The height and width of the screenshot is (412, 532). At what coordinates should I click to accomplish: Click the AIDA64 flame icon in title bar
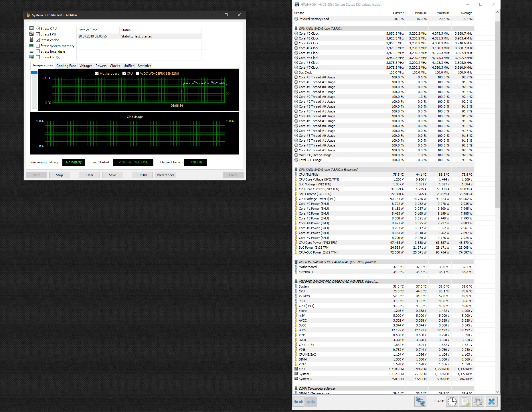pyautogui.click(x=28, y=15)
